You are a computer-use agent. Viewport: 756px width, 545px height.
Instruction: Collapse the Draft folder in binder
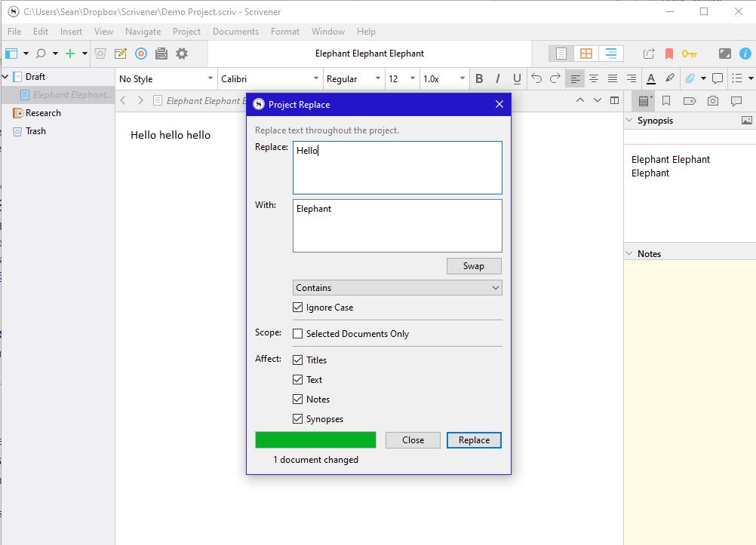[x=6, y=77]
